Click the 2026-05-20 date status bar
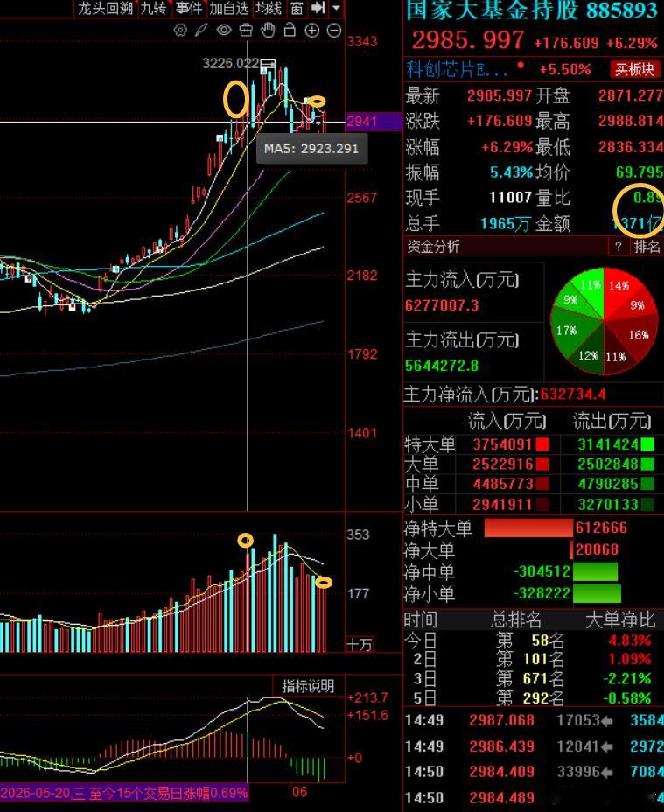The height and width of the screenshot is (812, 664). tap(124, 793)
